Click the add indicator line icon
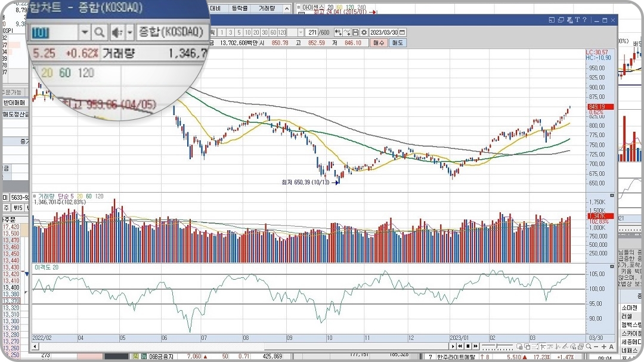Image resolution: width=644 pixels, height=362 pixels. coord(346,32)
